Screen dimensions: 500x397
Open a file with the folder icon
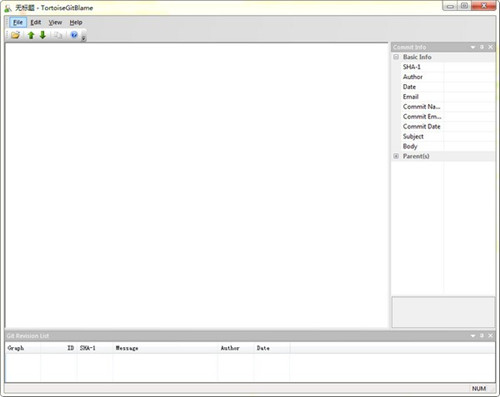pos(15,35)
